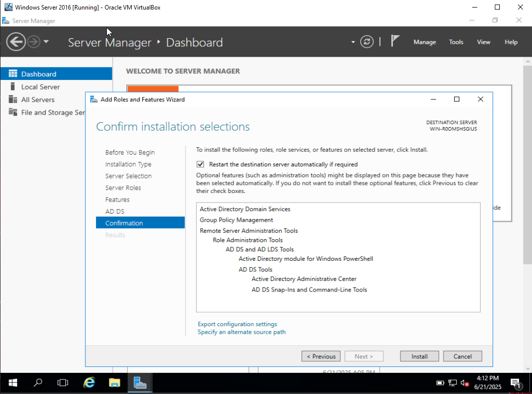Screen dimensions: 532x394
Task: Click Active Directory module for Windows PowerShell
Action: tap(306, 259)
